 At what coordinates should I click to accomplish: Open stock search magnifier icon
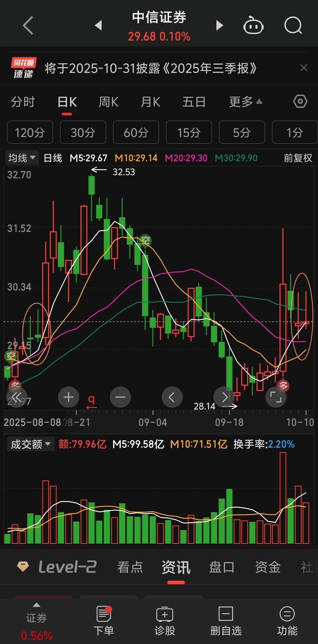(293, 25)
